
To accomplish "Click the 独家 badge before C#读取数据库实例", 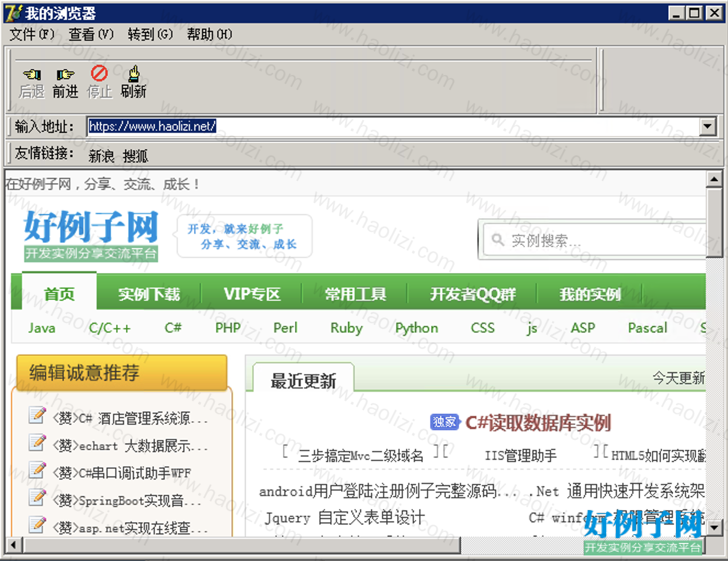I will [x=444, y=422].
